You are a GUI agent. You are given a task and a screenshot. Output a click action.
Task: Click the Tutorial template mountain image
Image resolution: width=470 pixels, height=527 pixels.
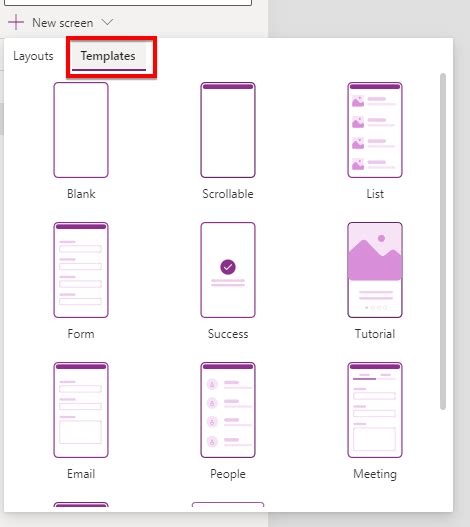click(375, 252)
